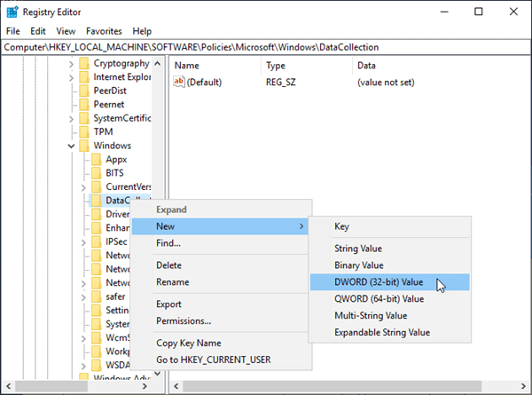Image resolution: width=532 pixels, height=395 pixels.
Task: Click the IPSec folder icon
Action: pos(97,241)
